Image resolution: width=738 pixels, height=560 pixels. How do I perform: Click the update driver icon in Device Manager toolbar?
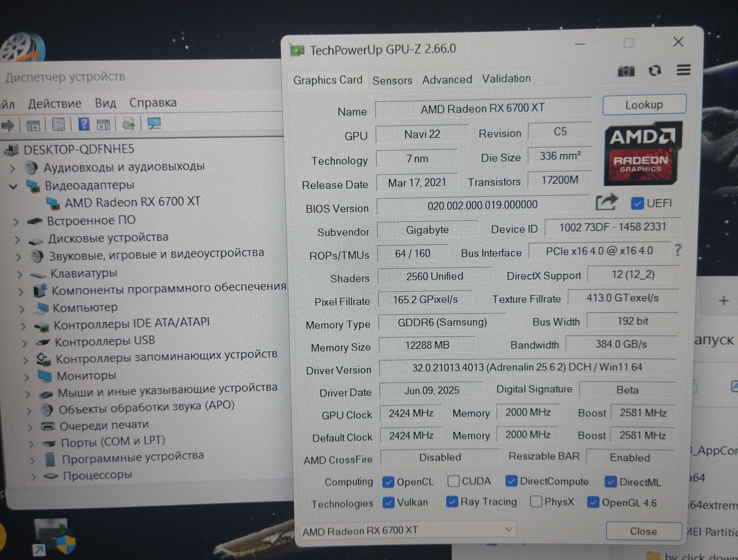pyautogui.click(x=129, y=125)
